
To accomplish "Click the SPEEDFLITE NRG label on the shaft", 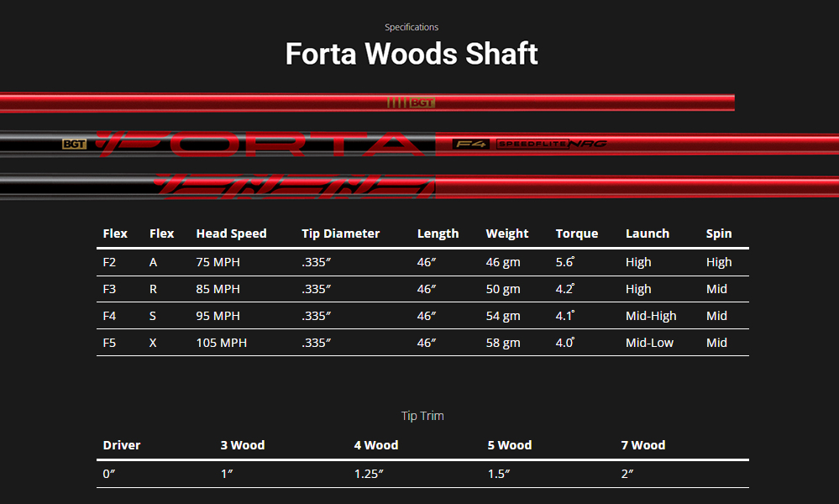I will (552, 144).
